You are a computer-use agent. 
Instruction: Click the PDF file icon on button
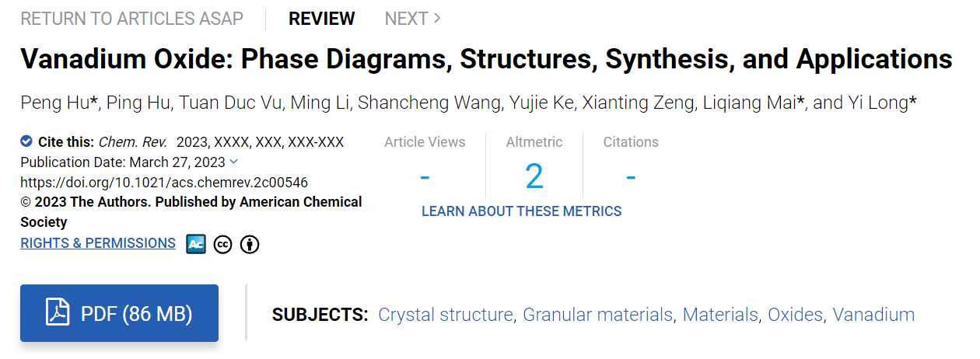58,313
